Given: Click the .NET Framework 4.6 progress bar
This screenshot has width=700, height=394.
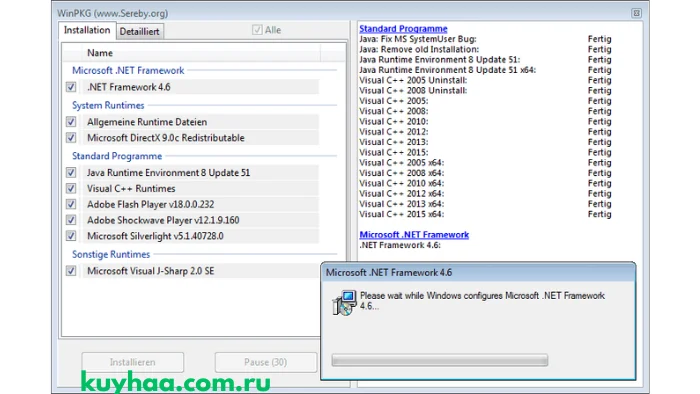Looking at the screenshot, I should click(440, 361).
